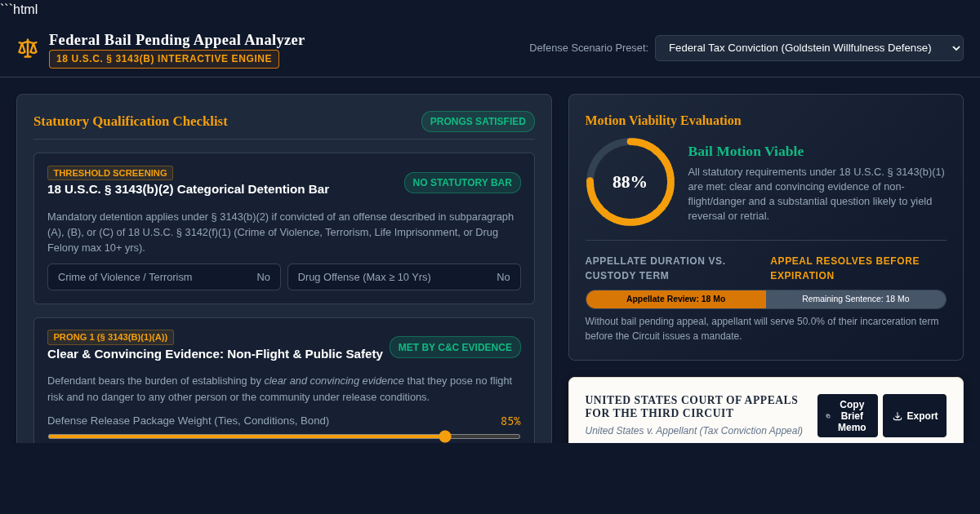The width and height of the screenshot is (980, 514).
Task: Click the Categorical Detention Bar heading
Action: click(188, 188)
